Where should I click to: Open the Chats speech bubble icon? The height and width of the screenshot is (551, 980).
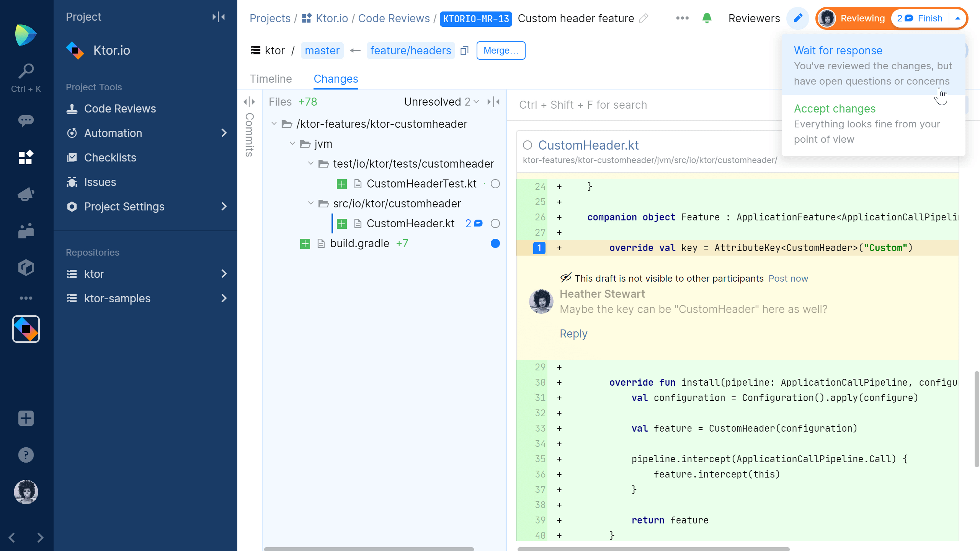[26, 121]
